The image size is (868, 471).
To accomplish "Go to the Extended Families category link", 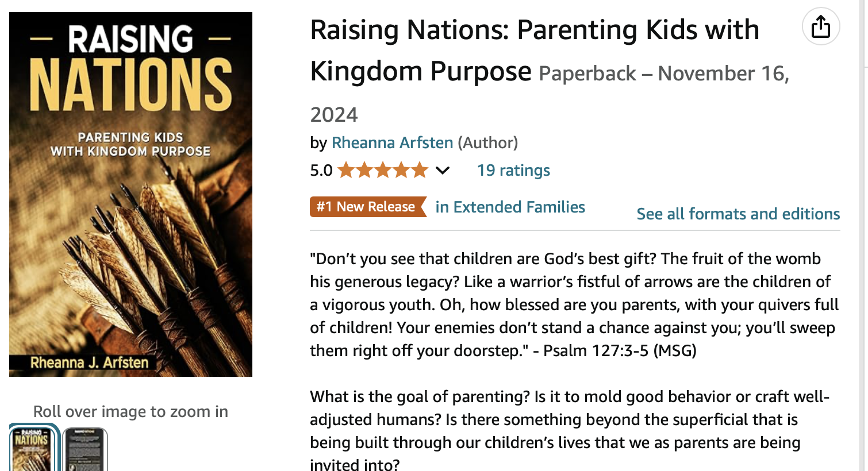I will coord(510,207).
